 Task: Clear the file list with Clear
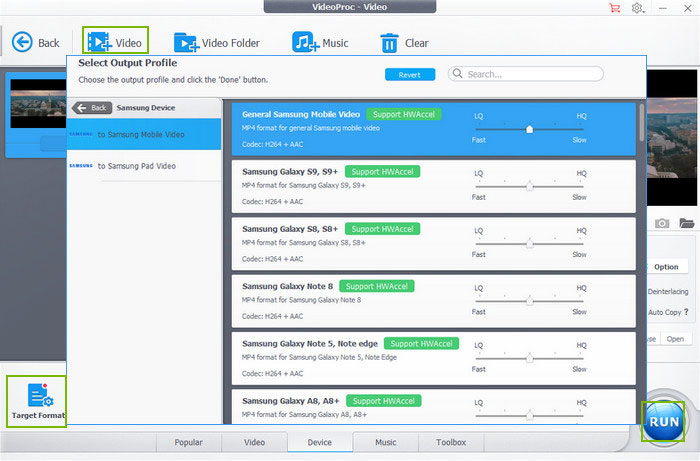404,43
